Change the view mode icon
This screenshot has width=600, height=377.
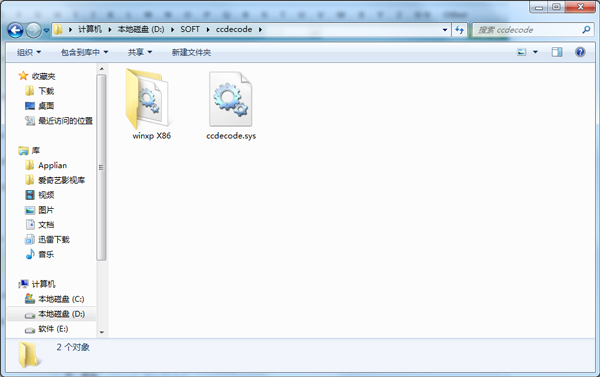(522, 52)
